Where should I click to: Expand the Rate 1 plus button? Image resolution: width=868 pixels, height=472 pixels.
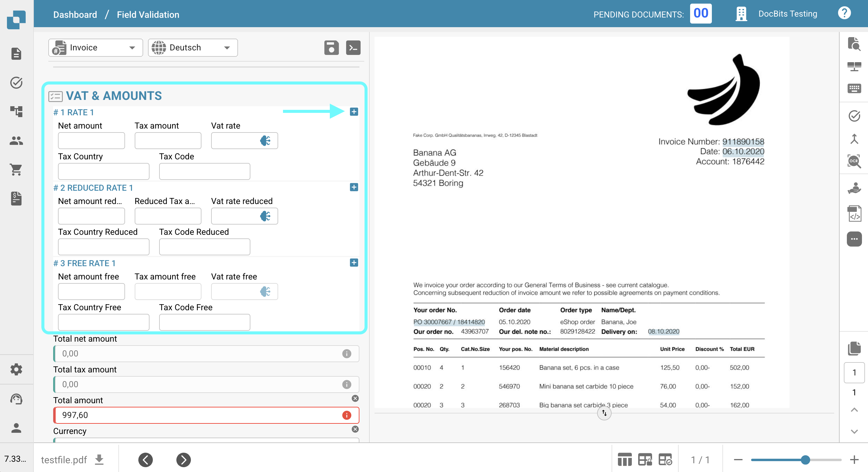pyautogui.click(x=353, y=112)
